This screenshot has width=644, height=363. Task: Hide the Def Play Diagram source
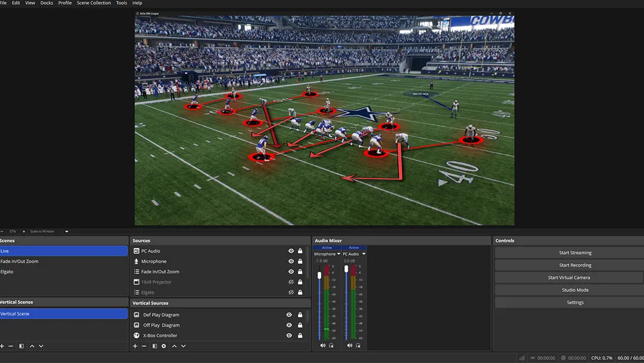tap(289, 315)
